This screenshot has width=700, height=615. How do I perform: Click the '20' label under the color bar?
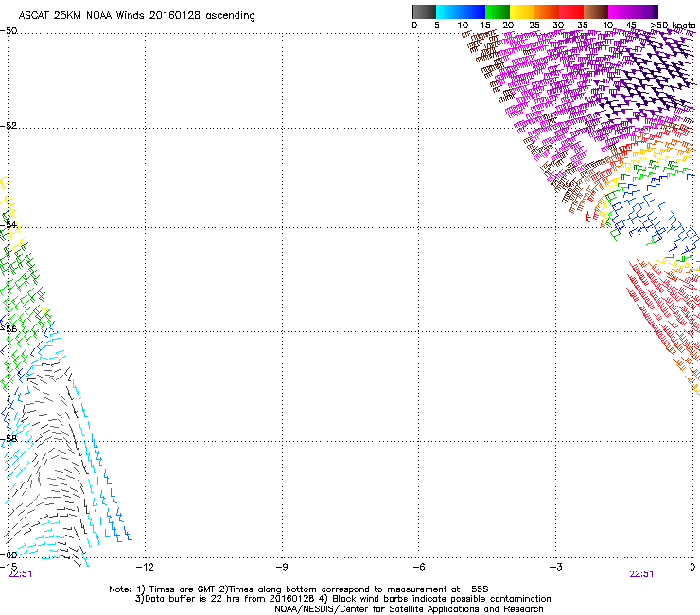(508, 26)
